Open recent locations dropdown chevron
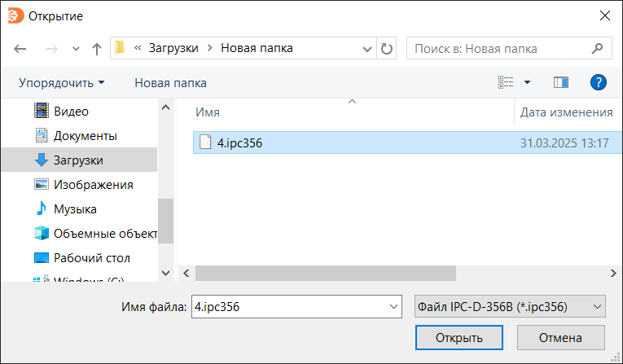Screen dimensions: 623x364 76,50
